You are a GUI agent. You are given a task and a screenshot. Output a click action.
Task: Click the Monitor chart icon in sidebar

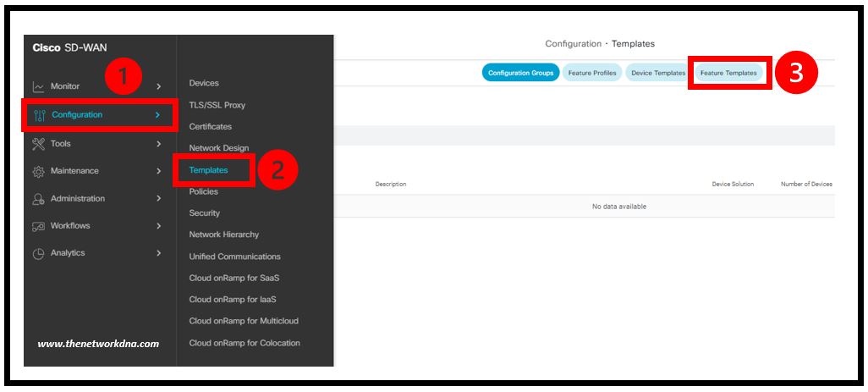38,87
